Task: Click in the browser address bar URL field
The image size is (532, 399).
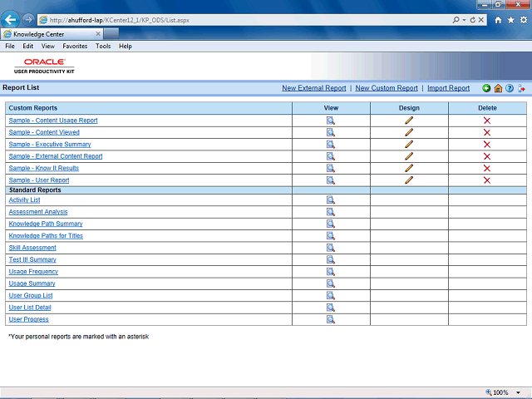Action: 244,20
